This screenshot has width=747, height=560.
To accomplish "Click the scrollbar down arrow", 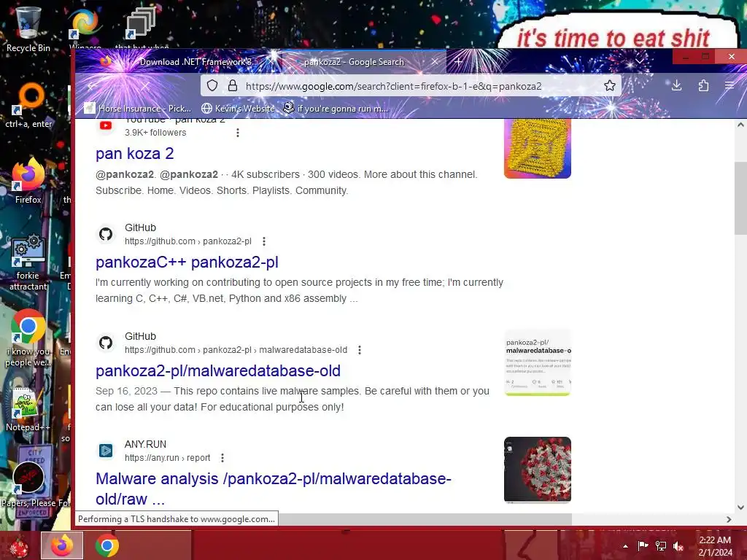I will click(740, 507).
